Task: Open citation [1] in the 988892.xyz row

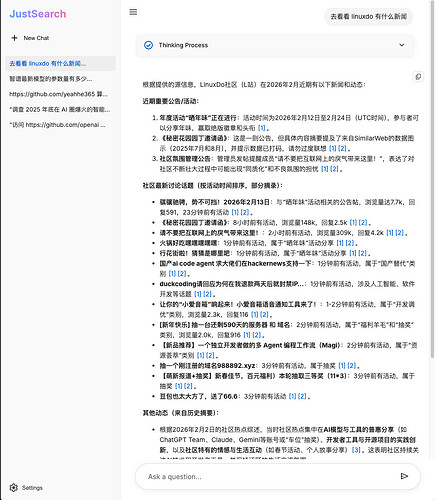Action: coord(342,366)
